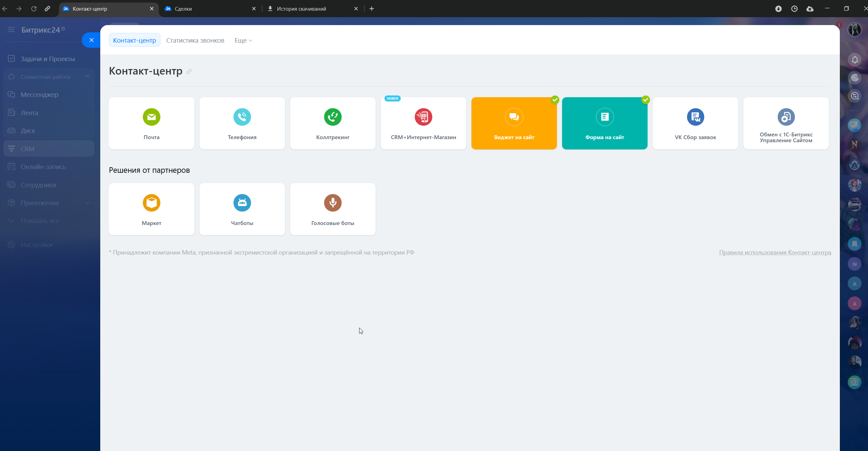Viewport: 868px width, 451px height.
Task: Open browser history clock icon
Action: tap(794, 9)
